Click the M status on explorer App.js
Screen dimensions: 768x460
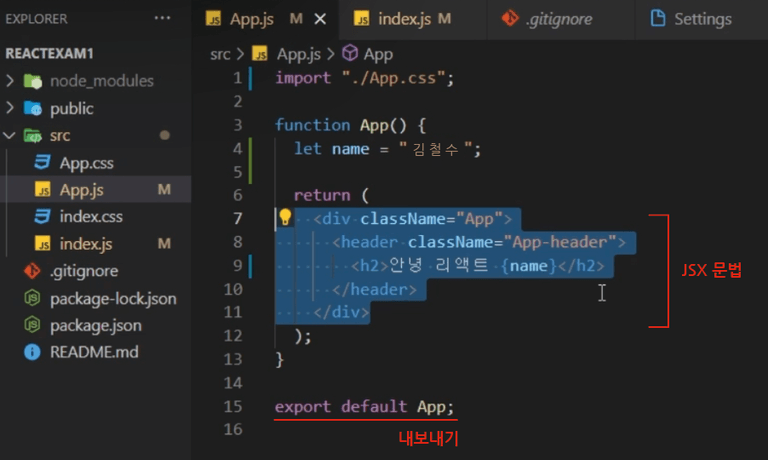(x=164, y=189)
